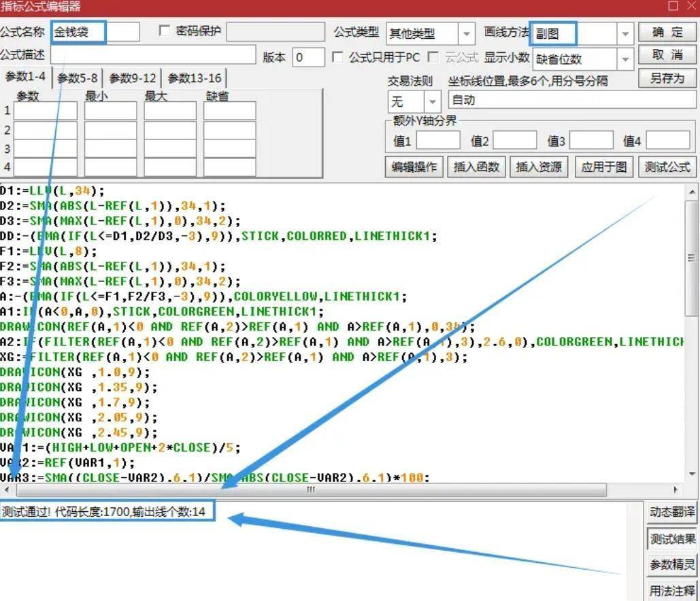The width and height of the screenshot is (700, 601).
Task: Switch to the 参数1-4 tab
Action: (x=25, y=77)
